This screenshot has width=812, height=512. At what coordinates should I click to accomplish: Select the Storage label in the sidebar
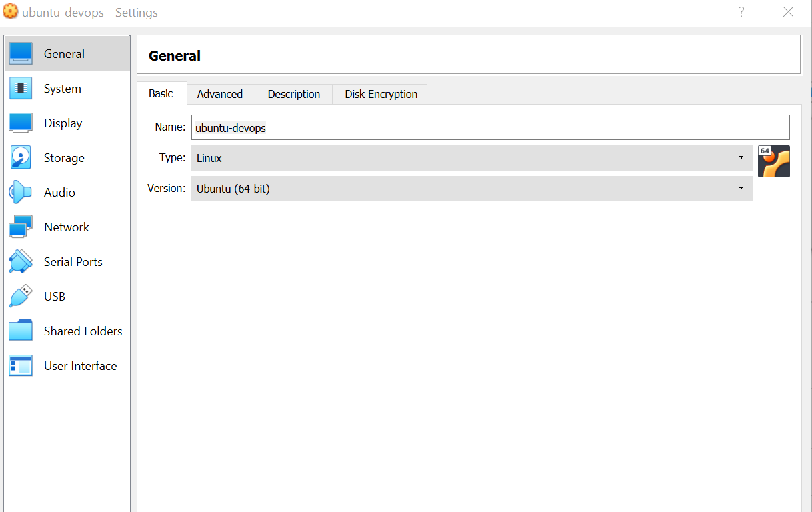[x=64, y=158]
